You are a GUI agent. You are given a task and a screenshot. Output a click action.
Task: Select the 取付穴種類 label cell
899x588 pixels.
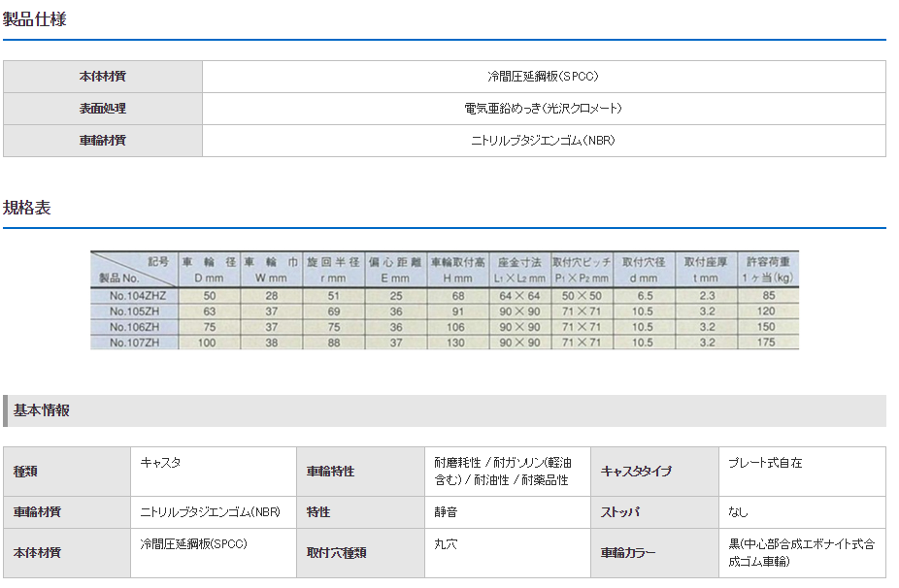click(x=360, y=553)
